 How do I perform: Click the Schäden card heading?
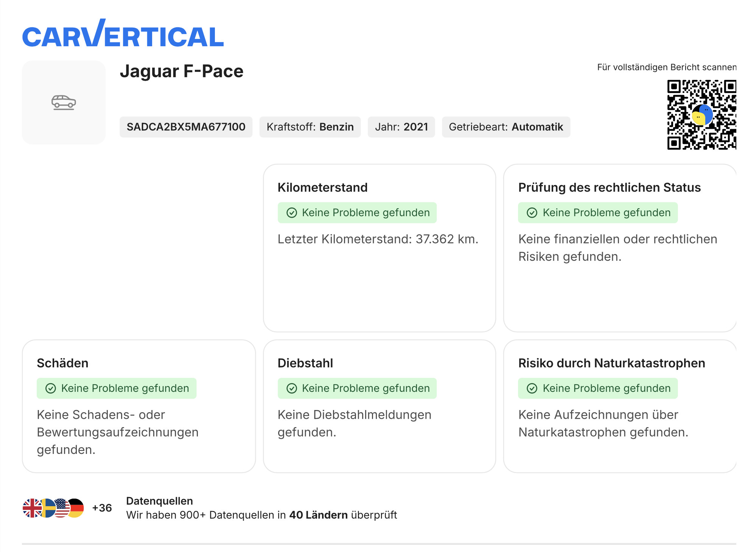62,363
